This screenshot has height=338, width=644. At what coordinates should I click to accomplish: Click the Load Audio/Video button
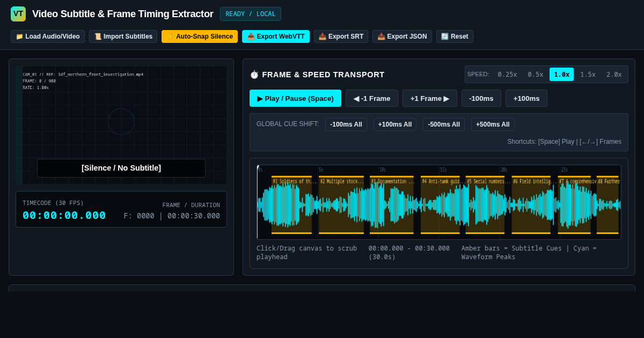tap(48, 36)
